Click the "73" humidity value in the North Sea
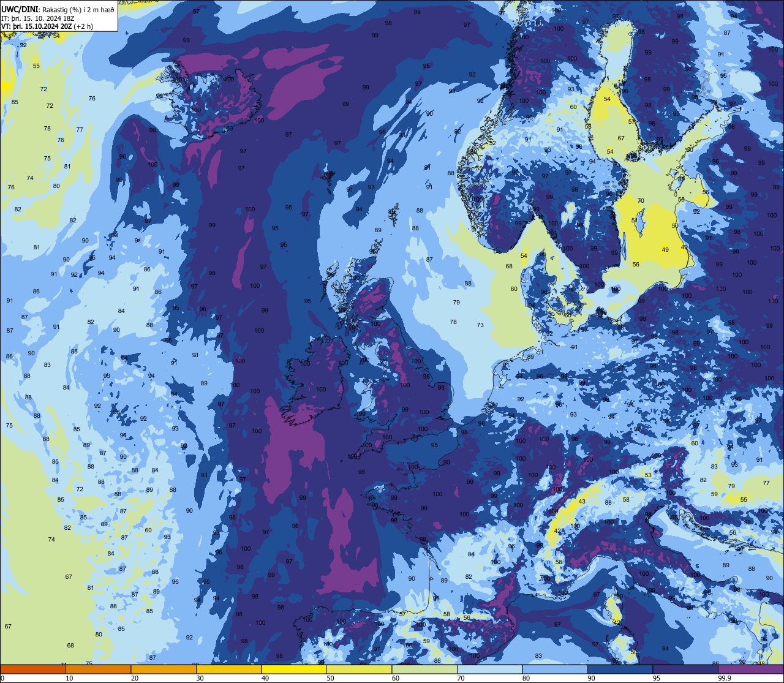The width and height of the screenshot is (784, 683). [x=481, y=325]
